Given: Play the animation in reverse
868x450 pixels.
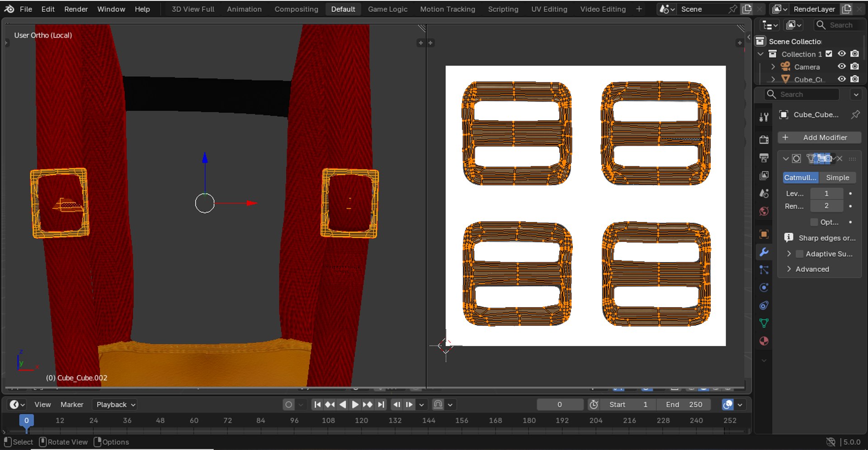Looking at the screenshot, I should click(x=343, y=404).
